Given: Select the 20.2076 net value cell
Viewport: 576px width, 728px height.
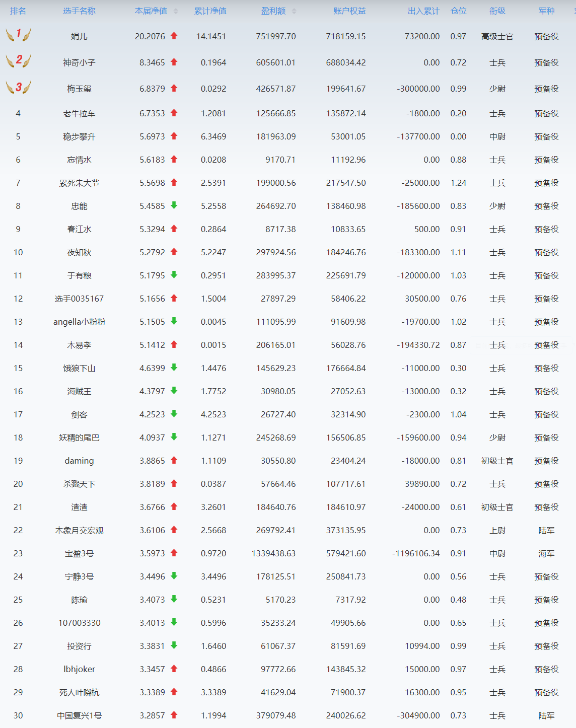Looking at the screenshot, I should pos(150,36).
